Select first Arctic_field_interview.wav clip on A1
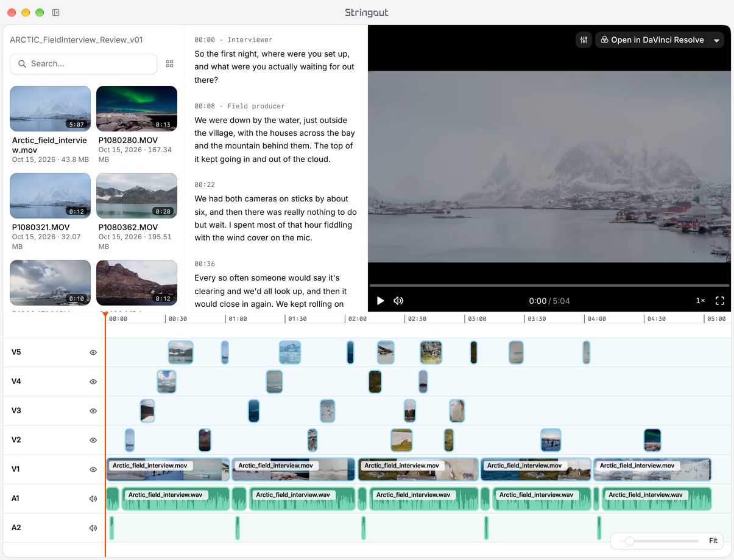 [x=176, y=499]
